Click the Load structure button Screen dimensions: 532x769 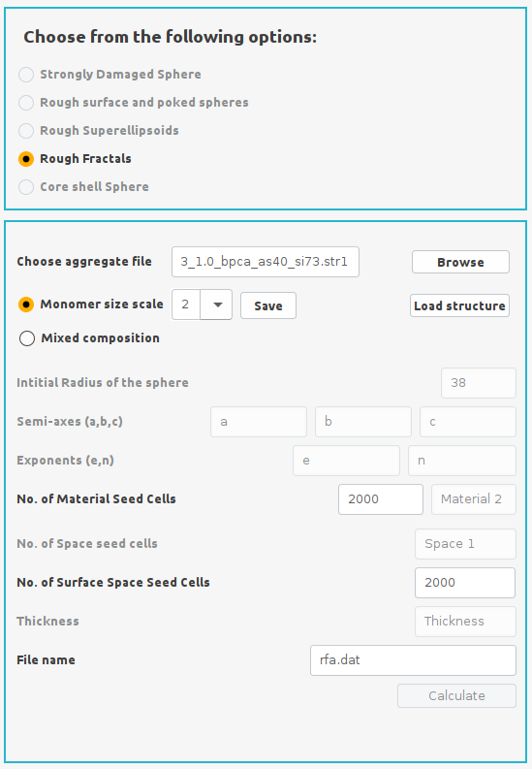tap(459, 305)
